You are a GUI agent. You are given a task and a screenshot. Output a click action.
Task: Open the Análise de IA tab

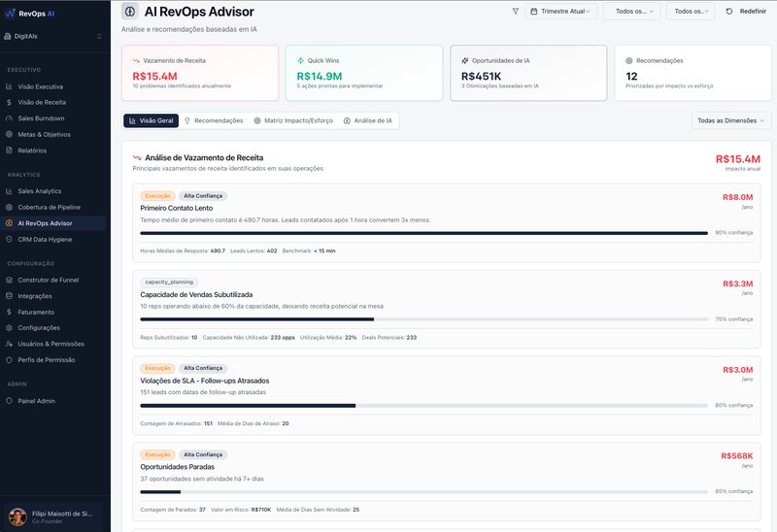[x=368, y=120]
